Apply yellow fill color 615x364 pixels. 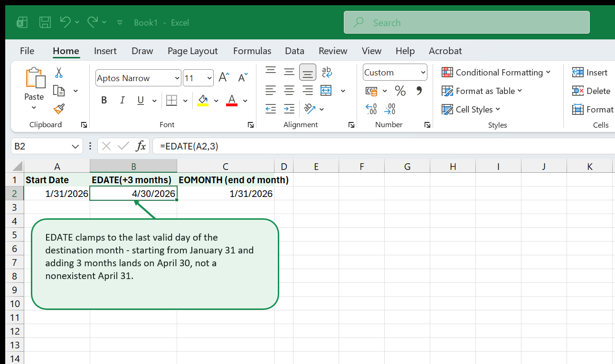[x=203, y=100]
